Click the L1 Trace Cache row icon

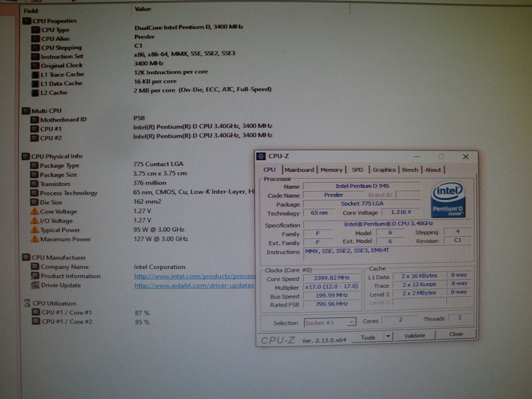[35, 74]
